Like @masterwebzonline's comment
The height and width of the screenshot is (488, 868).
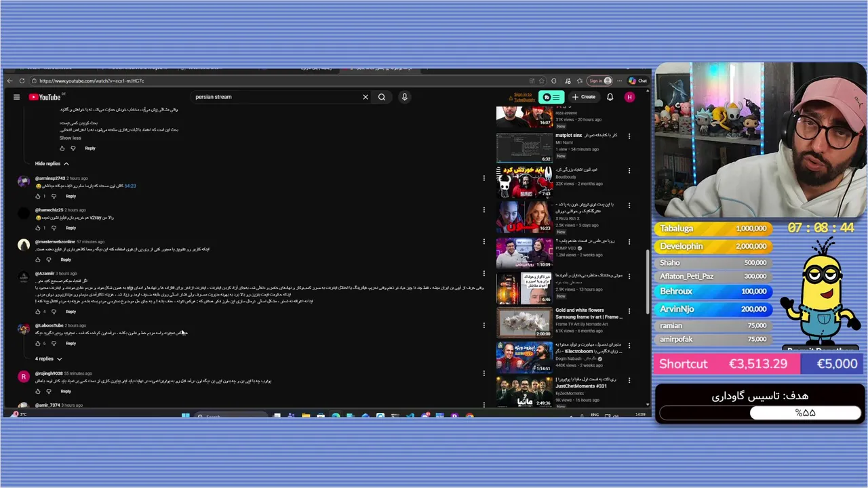tap(38, 260)
